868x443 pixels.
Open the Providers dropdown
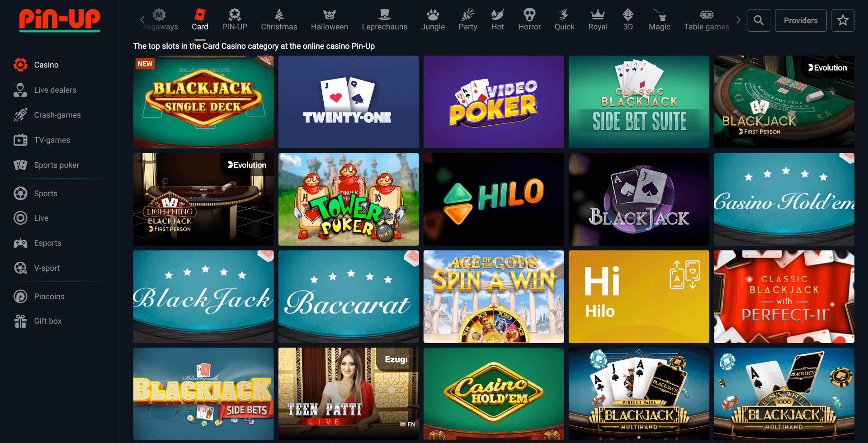(801, 20)
